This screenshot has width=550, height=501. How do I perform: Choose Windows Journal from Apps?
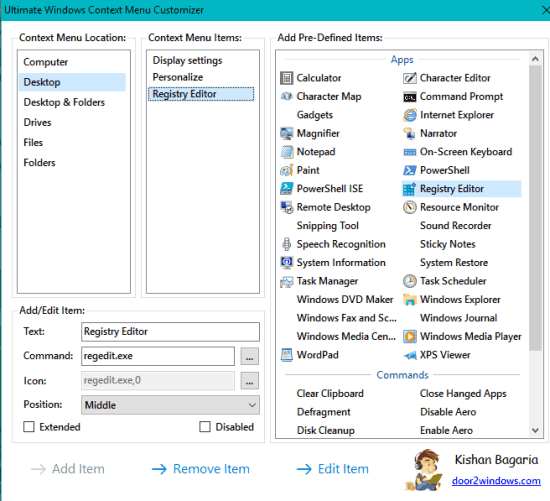(x=458, y=318)
